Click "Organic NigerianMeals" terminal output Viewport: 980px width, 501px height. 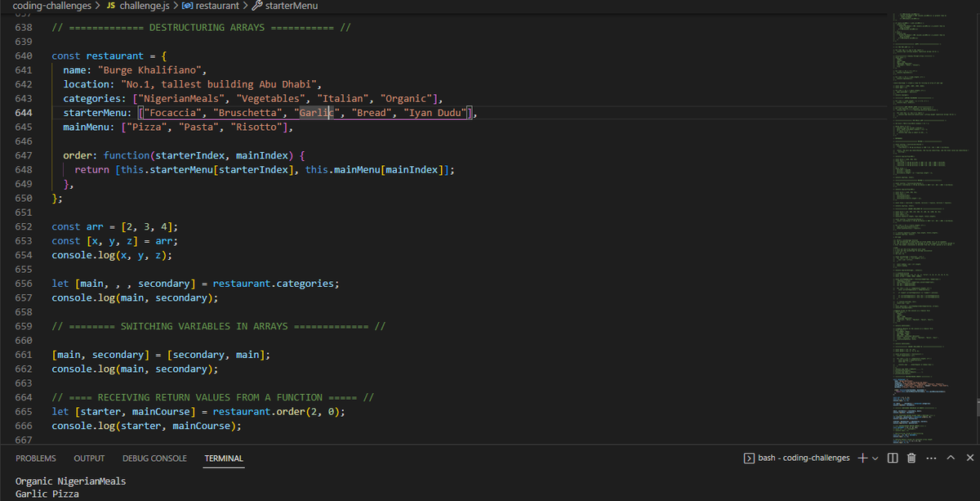[x=71, y=481]
